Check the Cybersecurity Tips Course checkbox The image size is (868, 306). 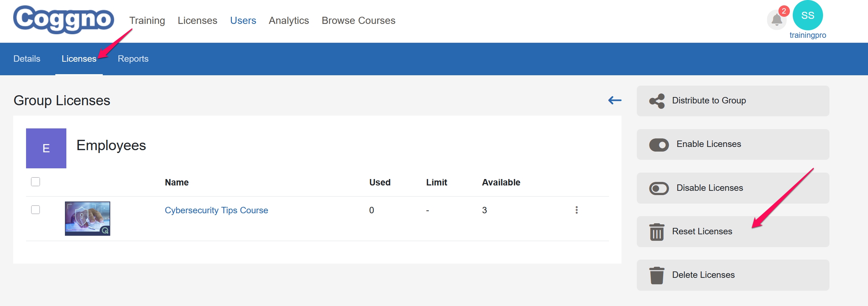pyautogui.click(x=35, y=210)
